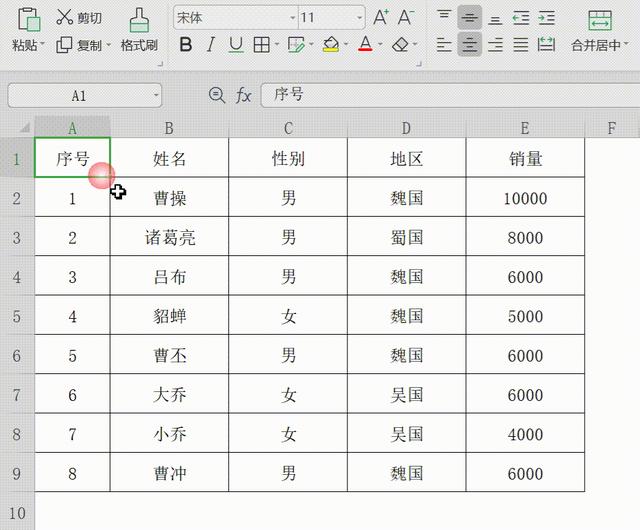Open the borders dropdown arrow
640x530 pixels.
click(x=277, y=44)
